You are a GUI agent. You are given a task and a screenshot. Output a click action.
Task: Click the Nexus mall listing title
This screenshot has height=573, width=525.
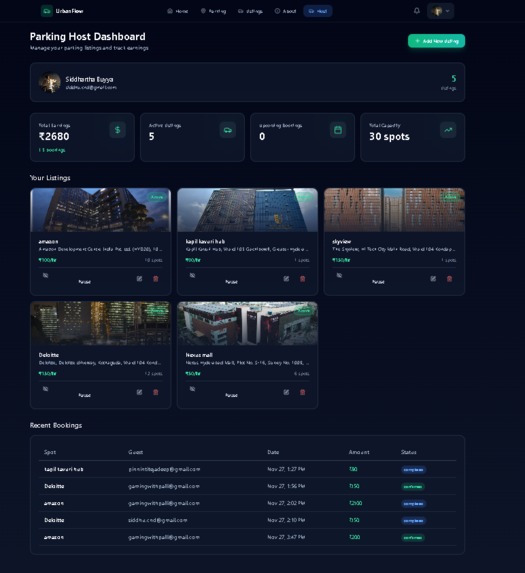point(199,355)
